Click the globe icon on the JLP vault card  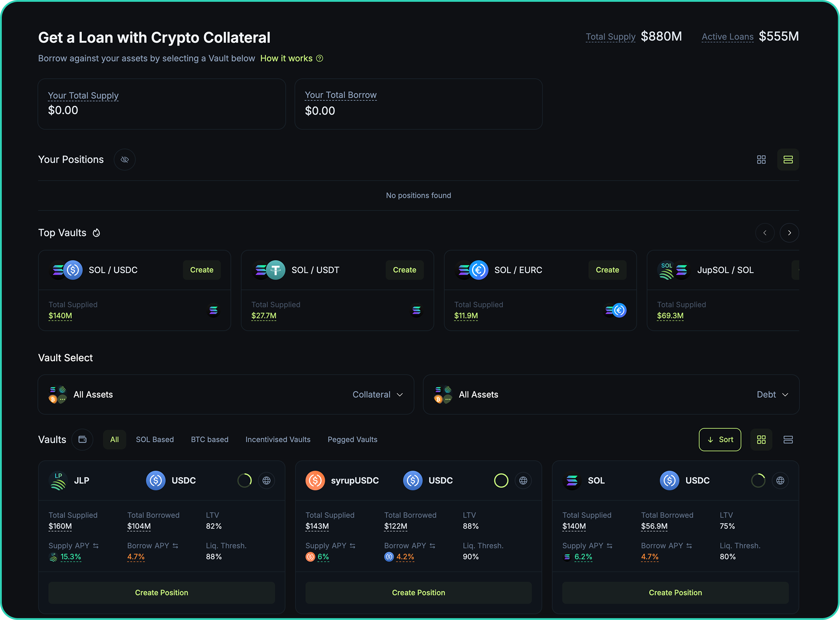266,480
